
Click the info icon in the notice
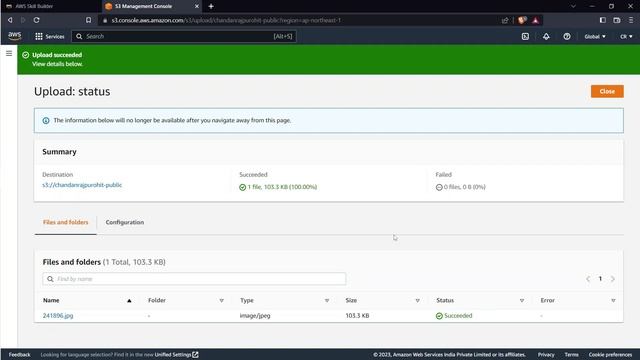coord(46,120)
